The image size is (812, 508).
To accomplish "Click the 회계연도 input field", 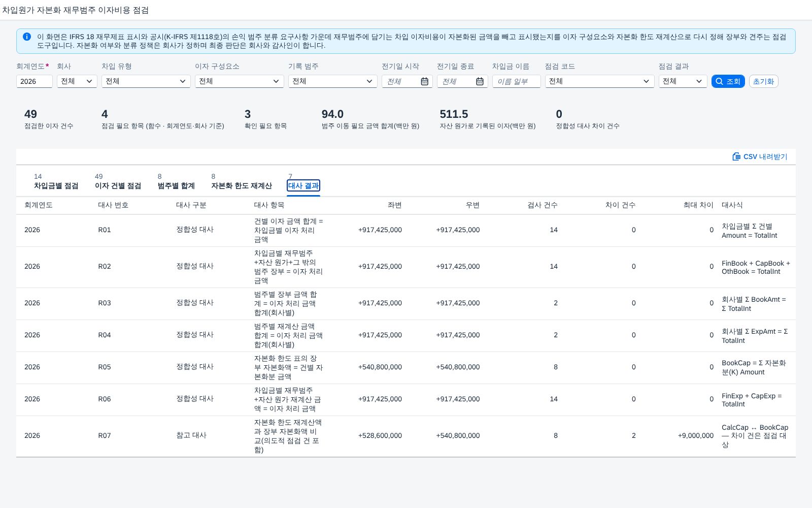I will pyautogui.click(x=35, y=81).
